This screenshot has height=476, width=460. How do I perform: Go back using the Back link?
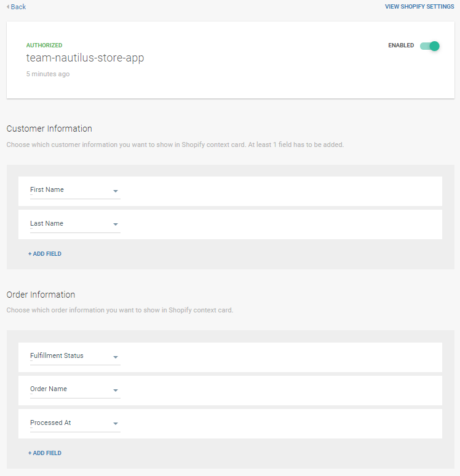tap(18, 7)
